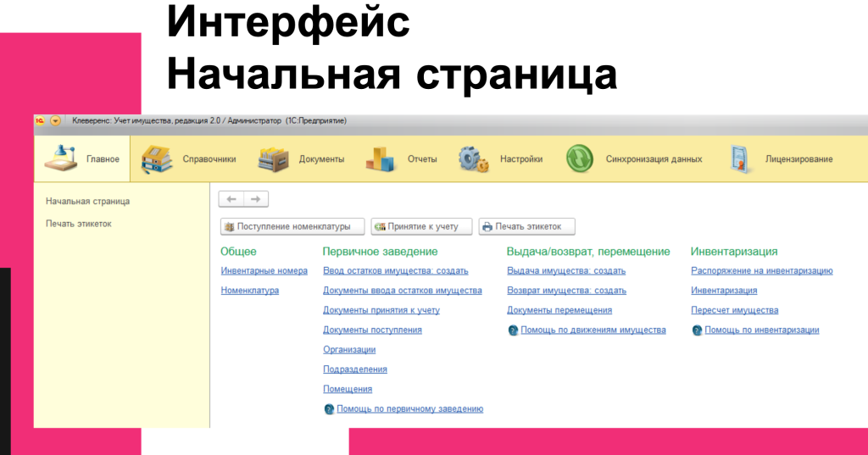Image resolution: width=868 pixels, height=455 pixels.
Task: Click the 1C logo in title bar
Action: 40,120
